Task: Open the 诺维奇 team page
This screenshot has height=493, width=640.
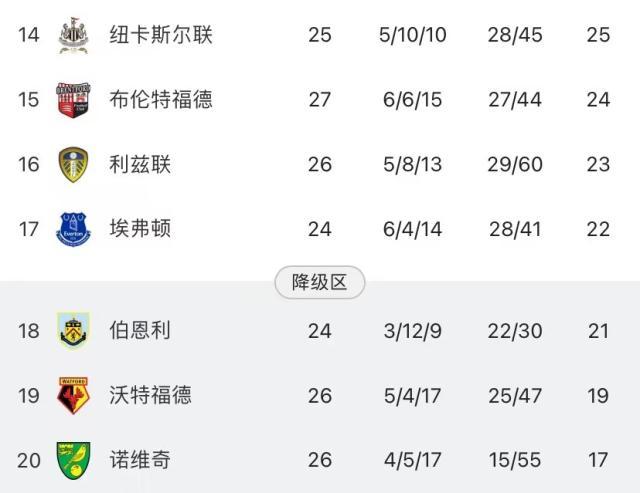Action: pos(140,460)
